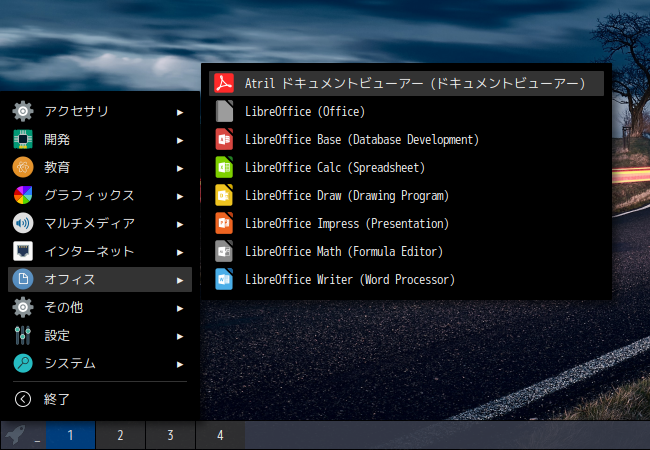The image size is (650, 450).
Task: Expand the マルチメディア submenu arrow
Action: [x=179, y=225]
